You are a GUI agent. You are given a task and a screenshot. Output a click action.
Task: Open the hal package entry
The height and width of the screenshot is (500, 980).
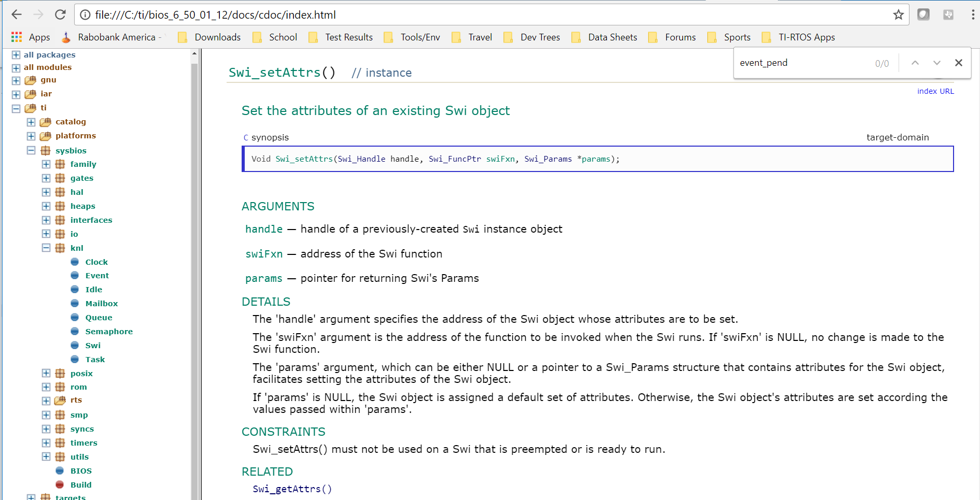(x=77, y=192)
